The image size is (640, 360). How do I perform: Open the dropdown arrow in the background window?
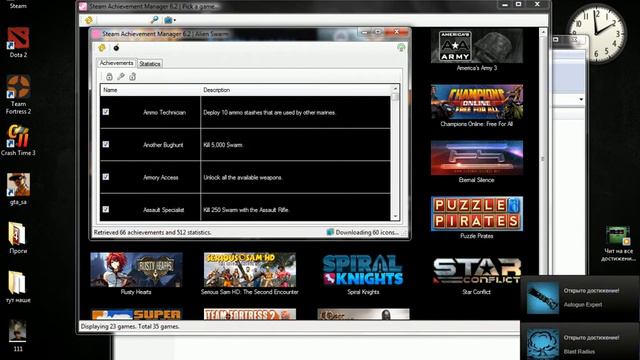coord(581,99)
